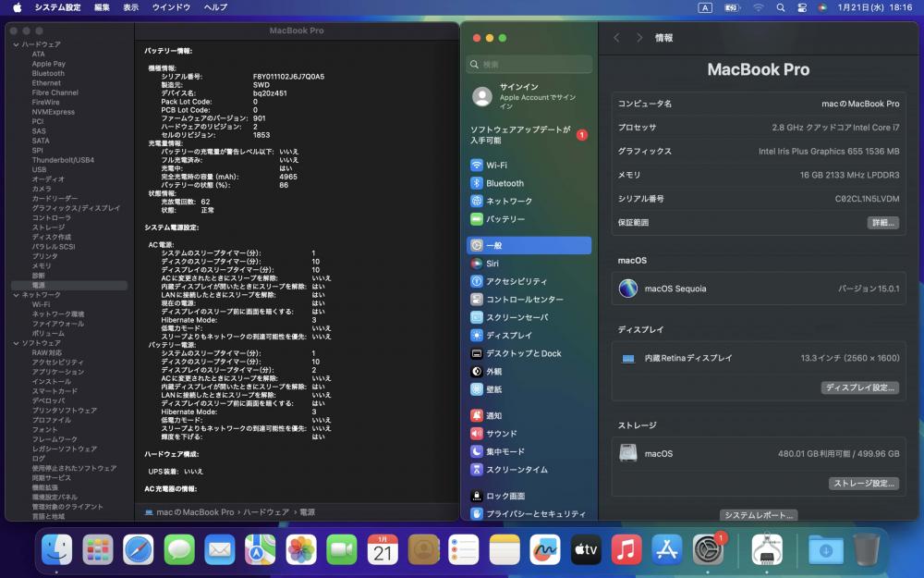Click System Settings icon in the Dock
924x578 pixels.
pyautogui.click(x=708, y=549)
